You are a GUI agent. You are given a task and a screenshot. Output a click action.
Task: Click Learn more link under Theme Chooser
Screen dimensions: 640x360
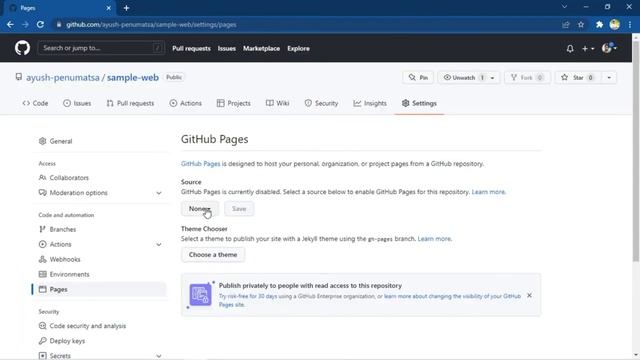tap(434, 239)
